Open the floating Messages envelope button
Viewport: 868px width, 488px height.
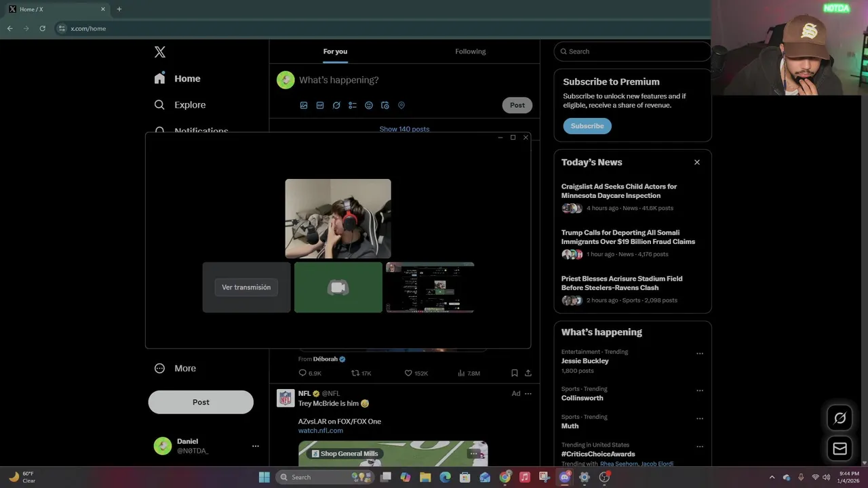click(840, 449)
